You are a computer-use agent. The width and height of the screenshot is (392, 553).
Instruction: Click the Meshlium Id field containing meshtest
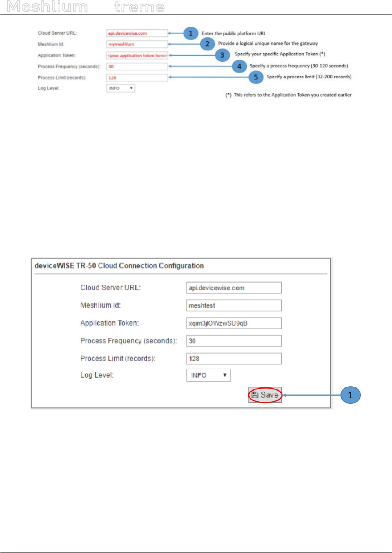[x=234, y=305]
